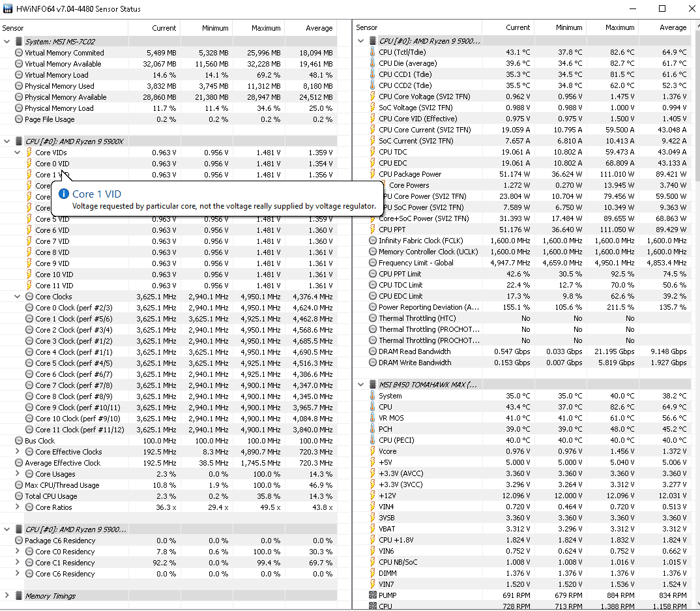Click the clock icon next to Virtual Memory Load
This screenshot has width=700, height=611.
tap(19, 74)
